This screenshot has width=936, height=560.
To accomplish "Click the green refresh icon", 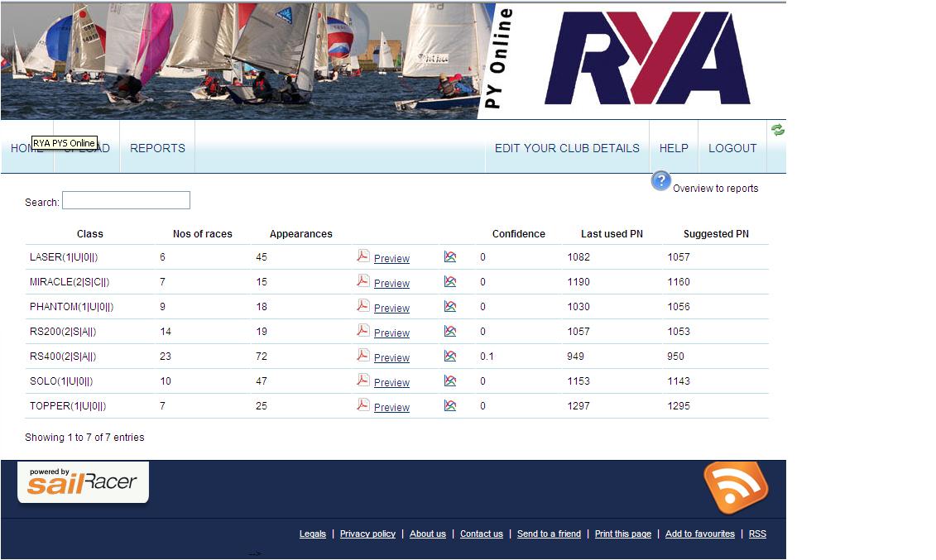I will pos(777,129).
